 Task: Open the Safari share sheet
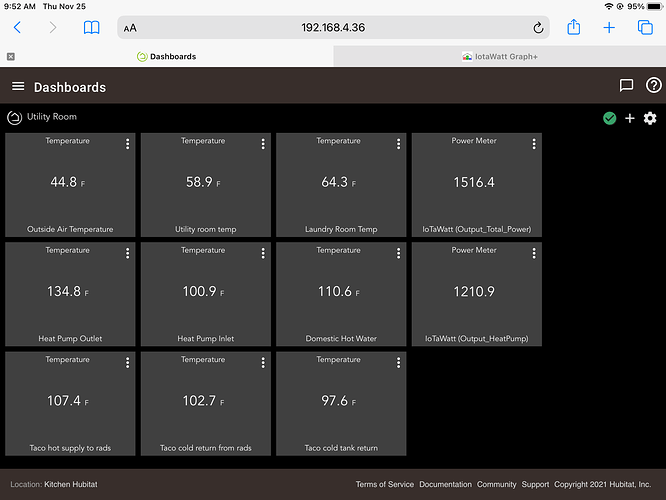point(574,27)
